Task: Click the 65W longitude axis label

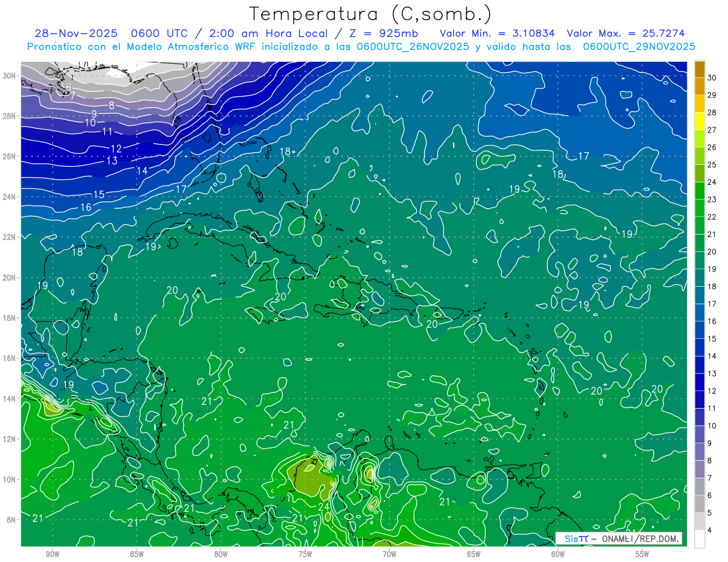Action: [x=474, y=554]
